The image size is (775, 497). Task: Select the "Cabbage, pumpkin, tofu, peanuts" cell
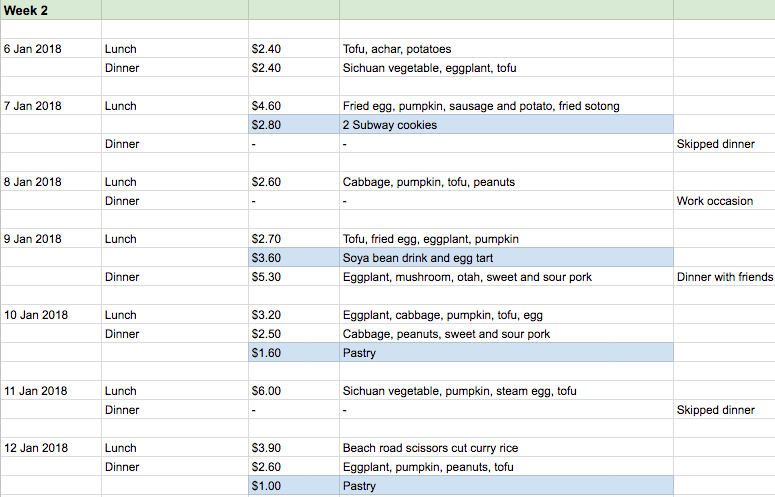click(505, 182)
